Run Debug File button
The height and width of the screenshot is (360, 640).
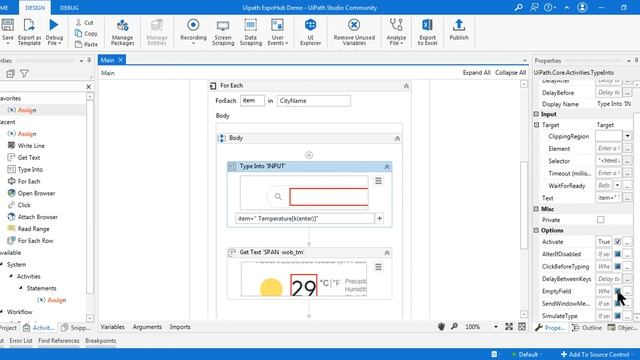pos(54,32)
